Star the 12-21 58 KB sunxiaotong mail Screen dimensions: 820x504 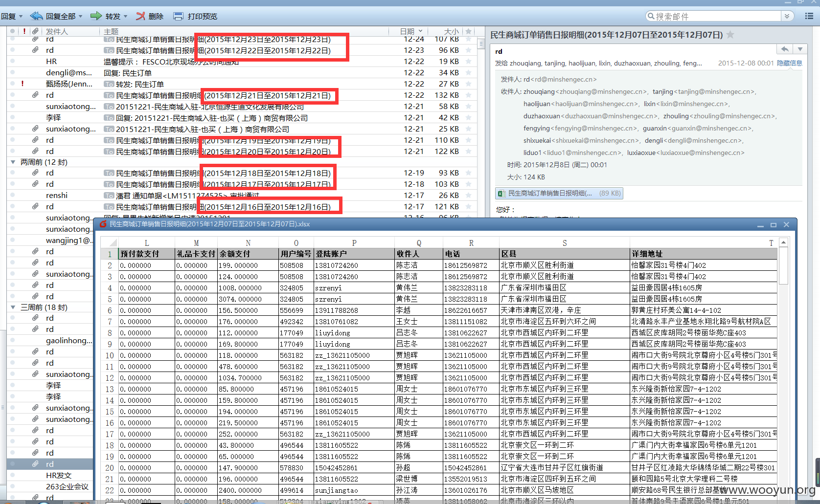click(469, 107)
